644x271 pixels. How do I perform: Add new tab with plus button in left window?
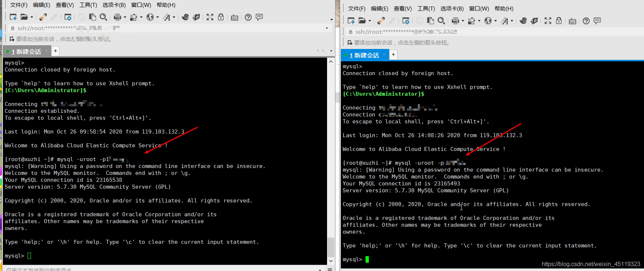coord(55,51)
